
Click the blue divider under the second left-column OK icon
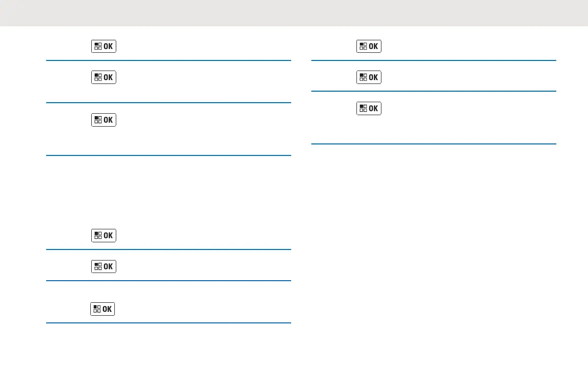[x=169, y=102]
